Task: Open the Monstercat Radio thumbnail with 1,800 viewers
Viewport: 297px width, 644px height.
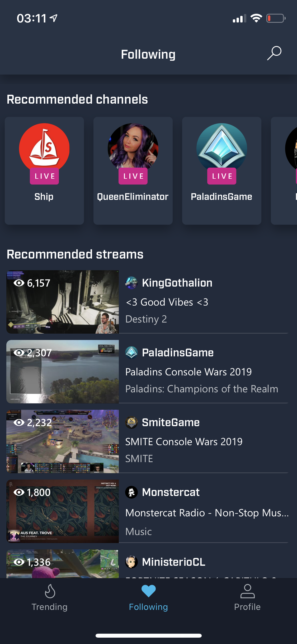Action: coord(63,511)
